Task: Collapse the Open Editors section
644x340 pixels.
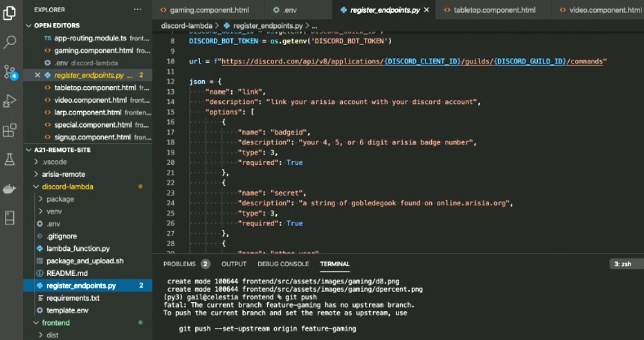Action: click(x=56, y=25)
